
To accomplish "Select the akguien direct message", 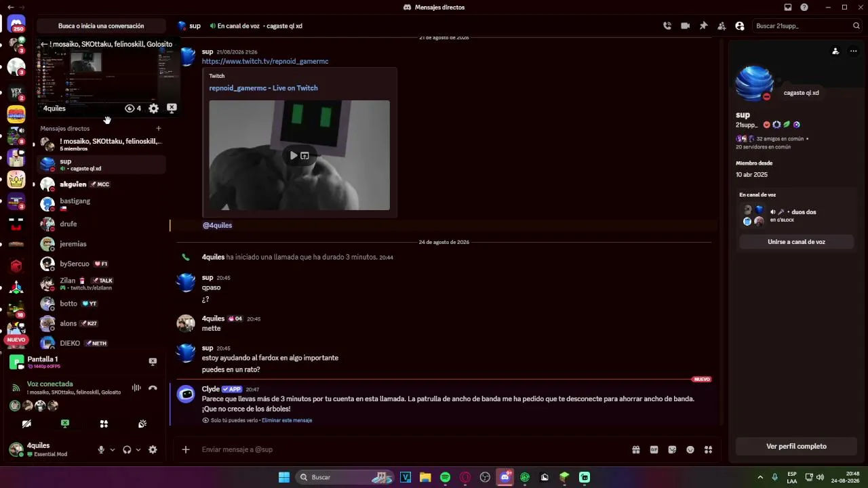I will tap(101, 184).
